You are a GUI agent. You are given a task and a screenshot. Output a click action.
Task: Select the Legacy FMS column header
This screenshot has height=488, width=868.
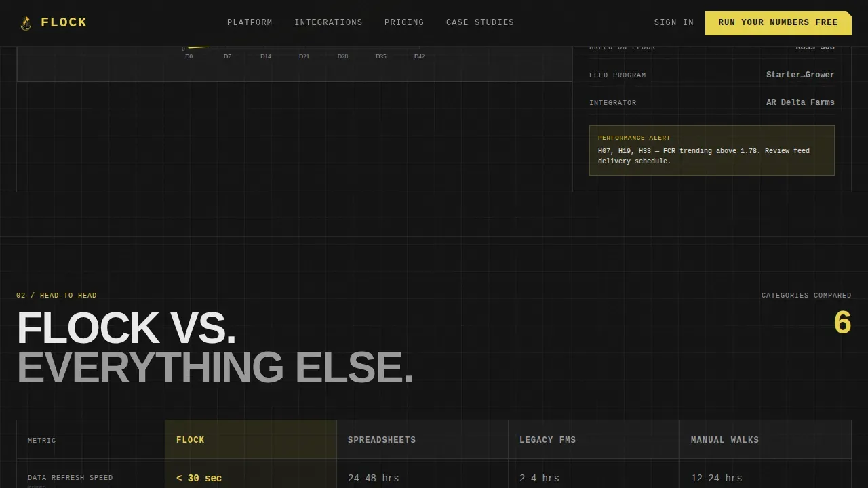click(594, 440)
